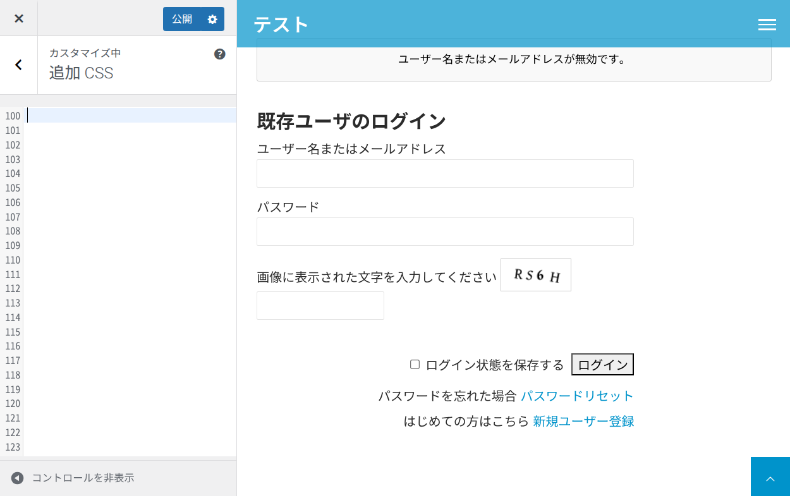Click line number 105 in CSS editor
The image size is (790, 496).
coord(13,188)
